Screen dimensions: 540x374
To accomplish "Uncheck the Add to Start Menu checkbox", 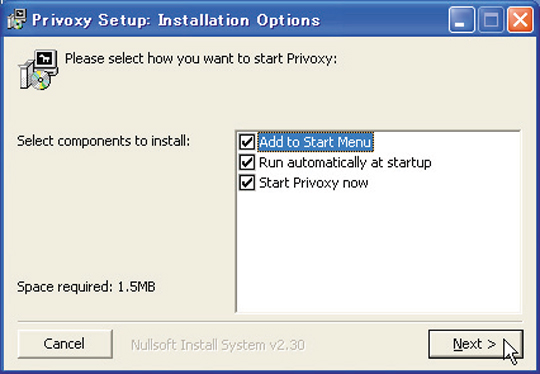I will tap(247, 142).
